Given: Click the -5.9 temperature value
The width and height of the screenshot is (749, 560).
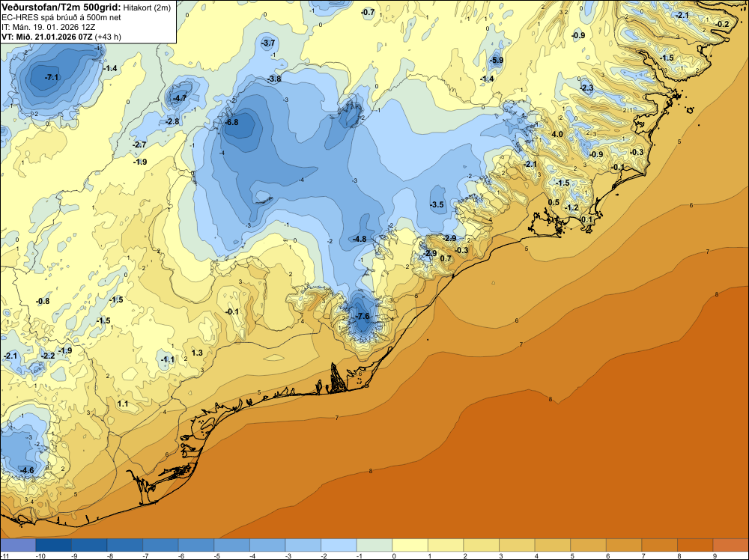Looking at the screenshot, I should [x=497, y=60].
